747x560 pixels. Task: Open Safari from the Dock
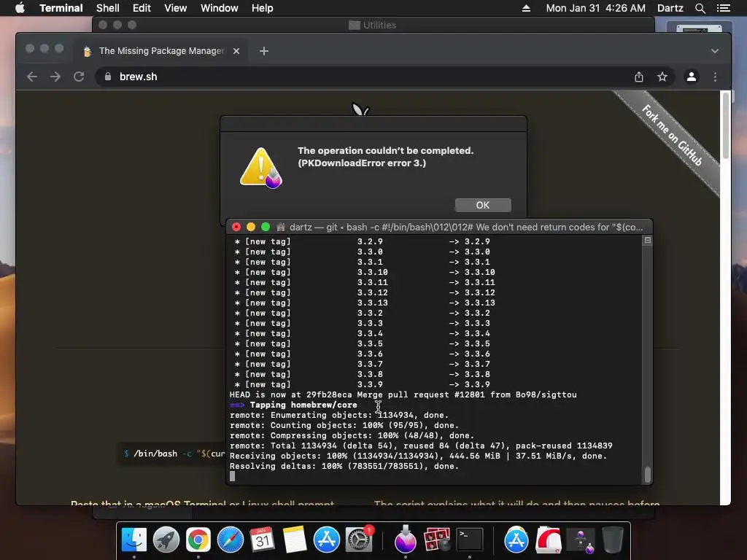tap(230, 539)
